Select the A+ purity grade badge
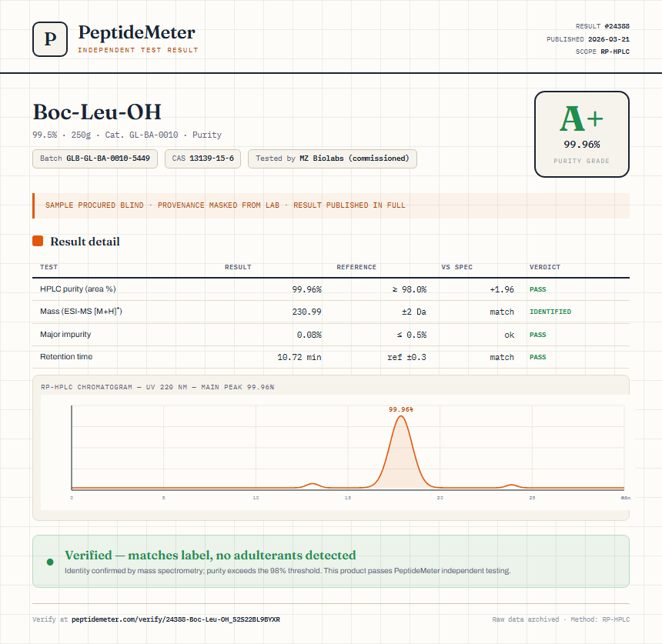Screen dimensions: 662x644 coord(582,134)
